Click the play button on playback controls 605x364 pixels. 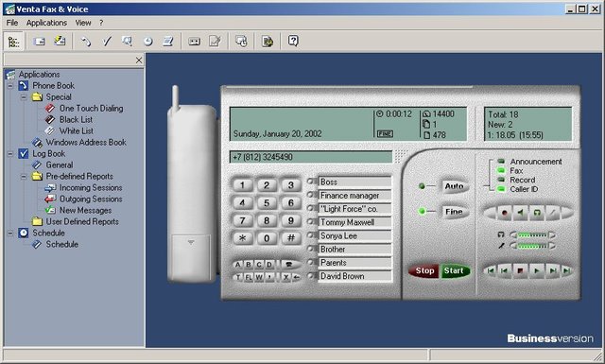click(536, 270)
